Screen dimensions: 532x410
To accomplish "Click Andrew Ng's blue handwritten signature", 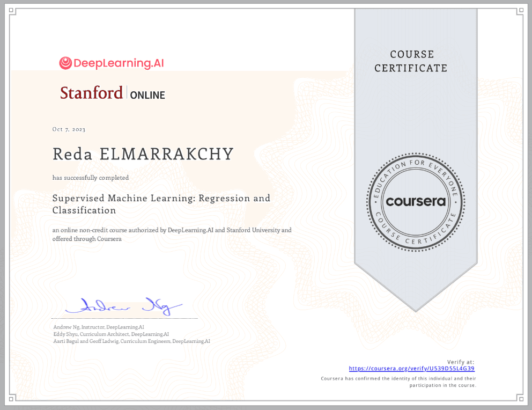I will (124, 306).
